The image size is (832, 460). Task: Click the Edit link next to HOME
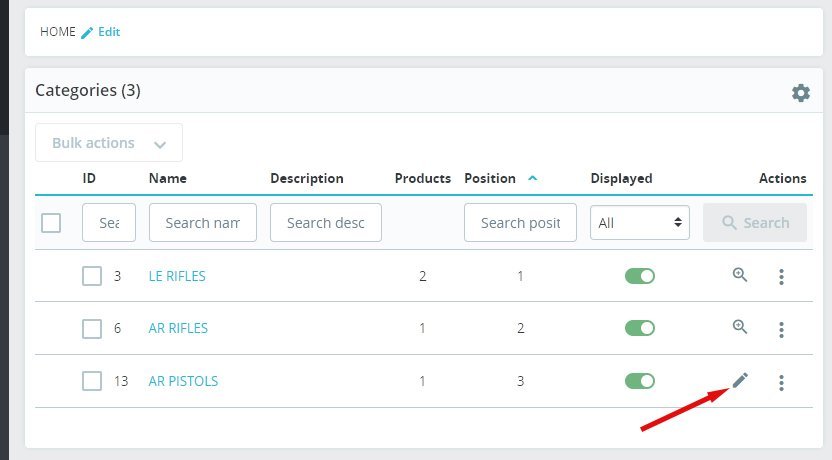pyautogui.click(x=101, y=32)
